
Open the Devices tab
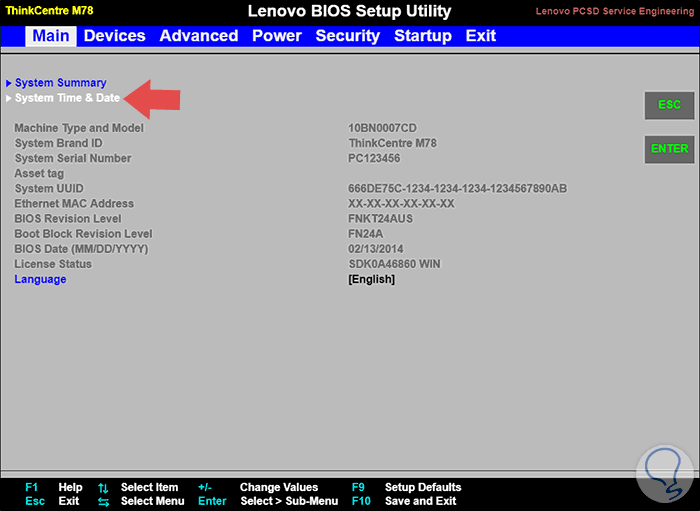[114, 36]
